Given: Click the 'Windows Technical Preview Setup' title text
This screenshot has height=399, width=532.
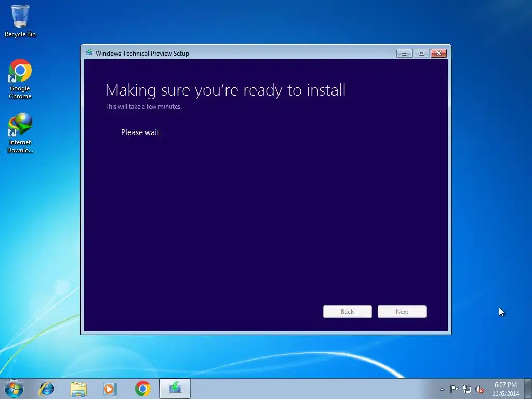Looking at the screenshot, I should pos(142,54).
